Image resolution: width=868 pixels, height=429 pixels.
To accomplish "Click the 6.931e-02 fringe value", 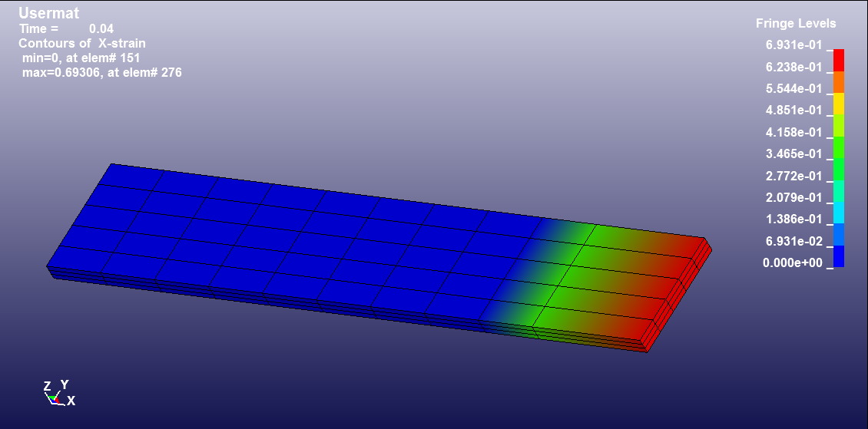I will [x=793, y=241].
